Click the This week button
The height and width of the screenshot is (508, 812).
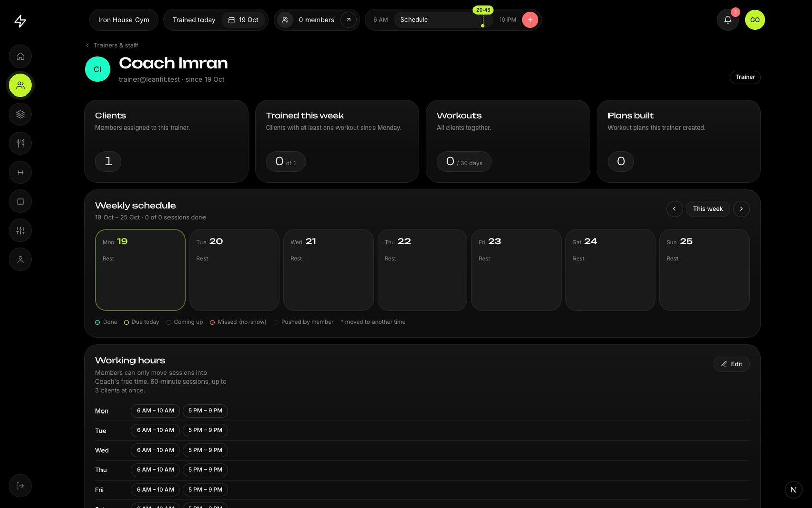(708, 209)
